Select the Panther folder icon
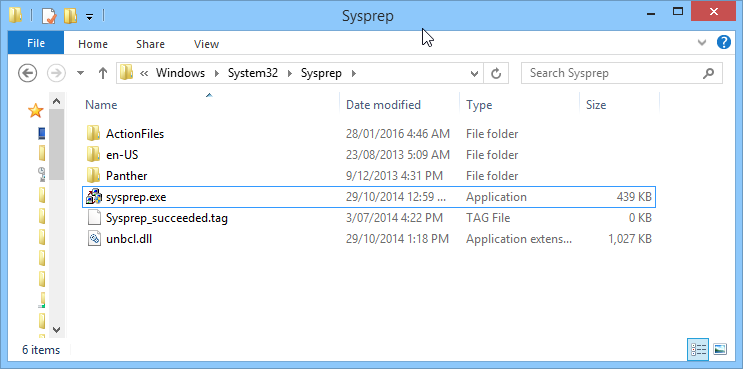743x369 pixels. (x=93, y=175)
